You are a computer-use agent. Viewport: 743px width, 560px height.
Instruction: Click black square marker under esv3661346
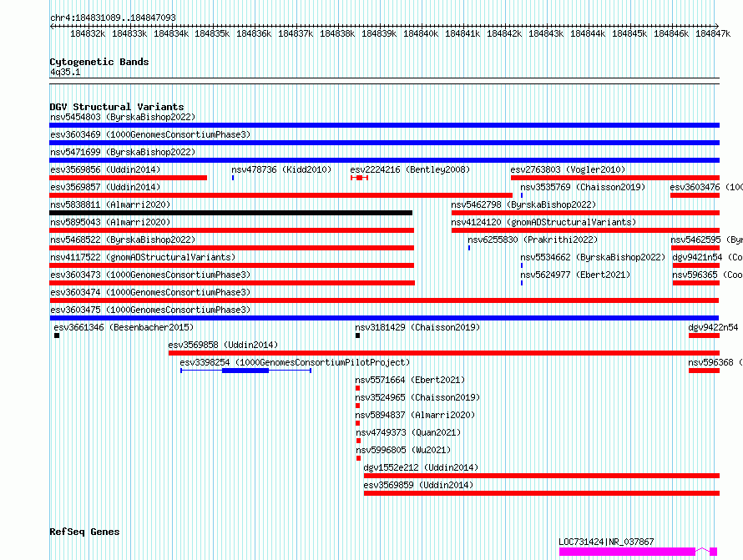tap(57, 335)
